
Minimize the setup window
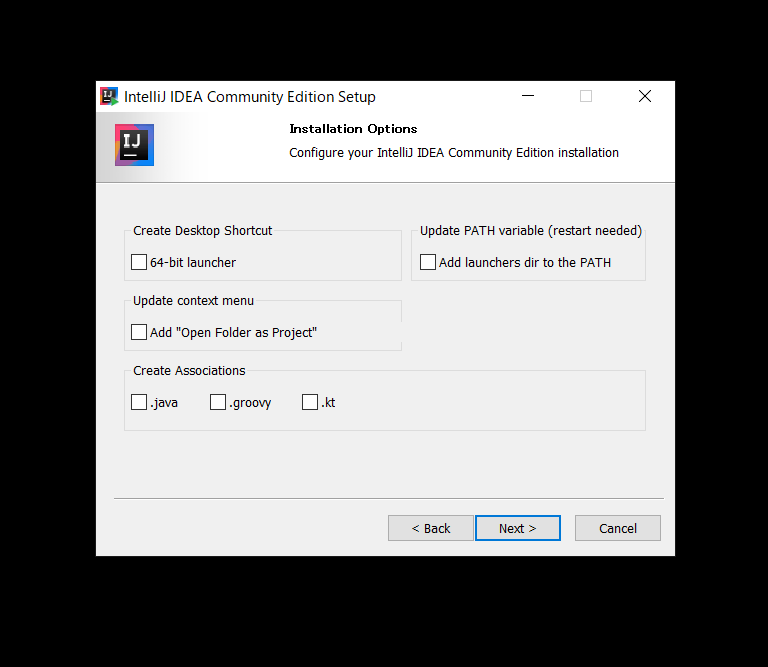pyautogui.click(x=528, y=96)
